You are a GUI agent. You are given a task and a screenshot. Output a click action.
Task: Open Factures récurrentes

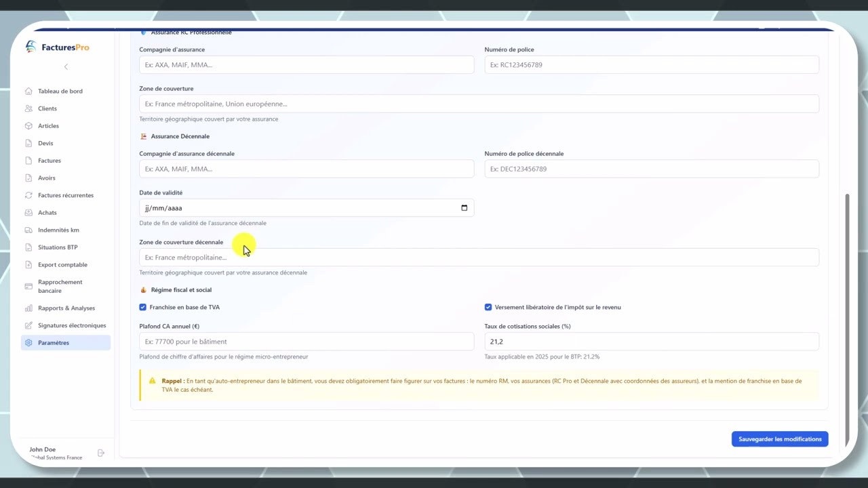click(65, 195)
